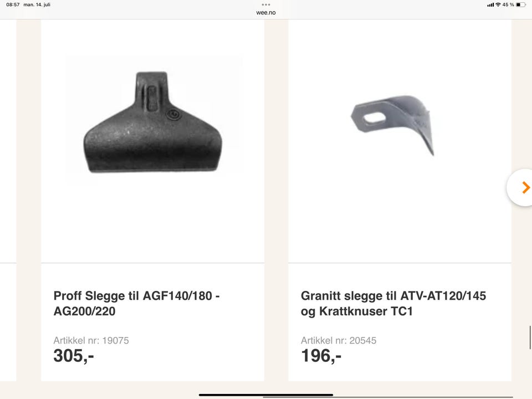Open Proff Slegge til AGF140/180 title link
This screenshot has width=532, height=399.
tap(136, 303)
